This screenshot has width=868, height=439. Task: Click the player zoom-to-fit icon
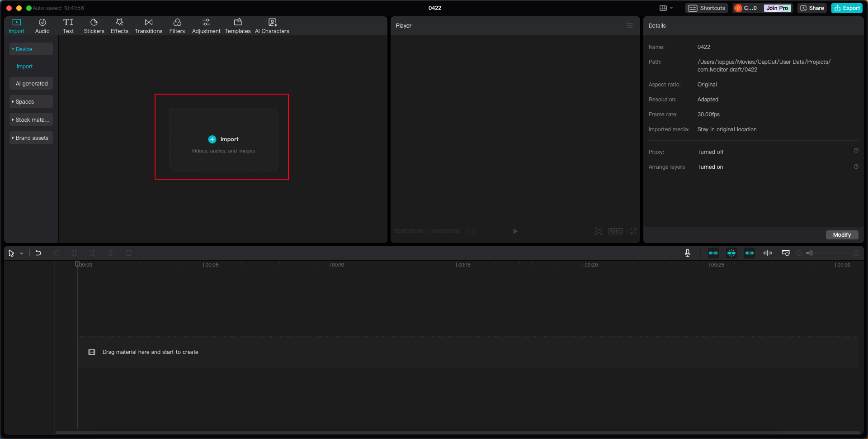(x=598, y=231)
